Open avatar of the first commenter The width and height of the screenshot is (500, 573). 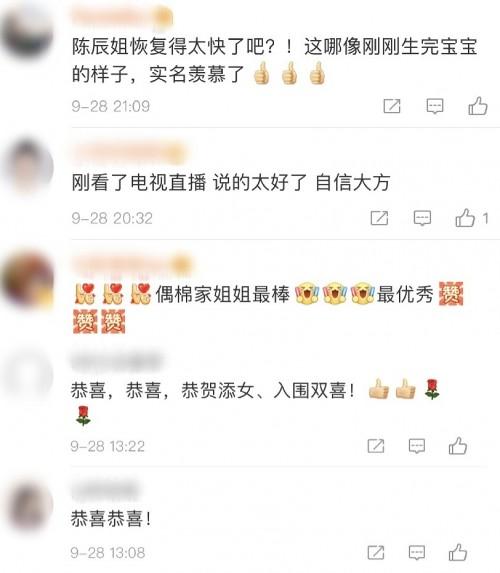28,31
